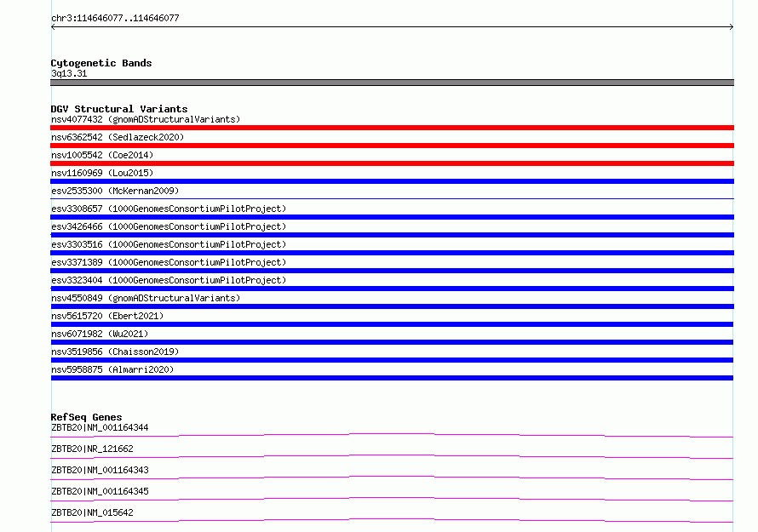Open variant nsv6362542 (Sedlazeck2020) label

(118, 137)
